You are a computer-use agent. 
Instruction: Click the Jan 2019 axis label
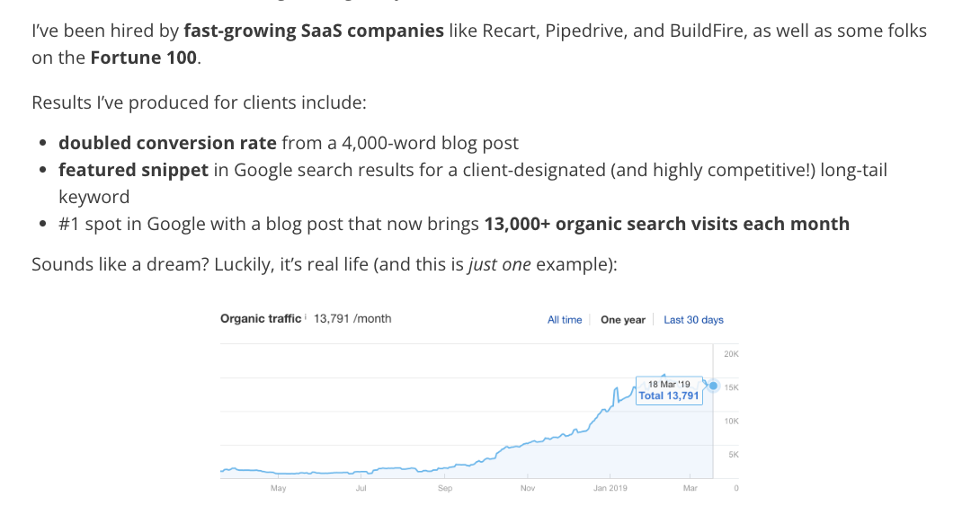tap(610, 488)
